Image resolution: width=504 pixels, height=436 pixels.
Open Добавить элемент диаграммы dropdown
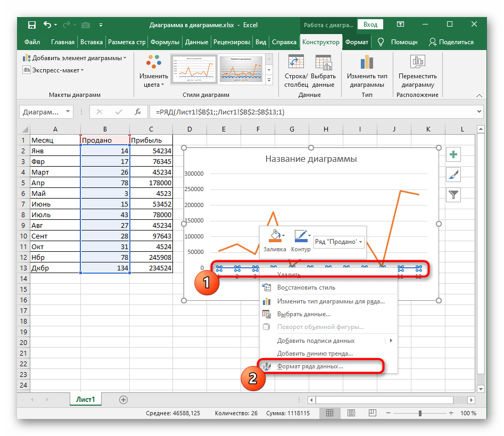(x=75, y=58)
